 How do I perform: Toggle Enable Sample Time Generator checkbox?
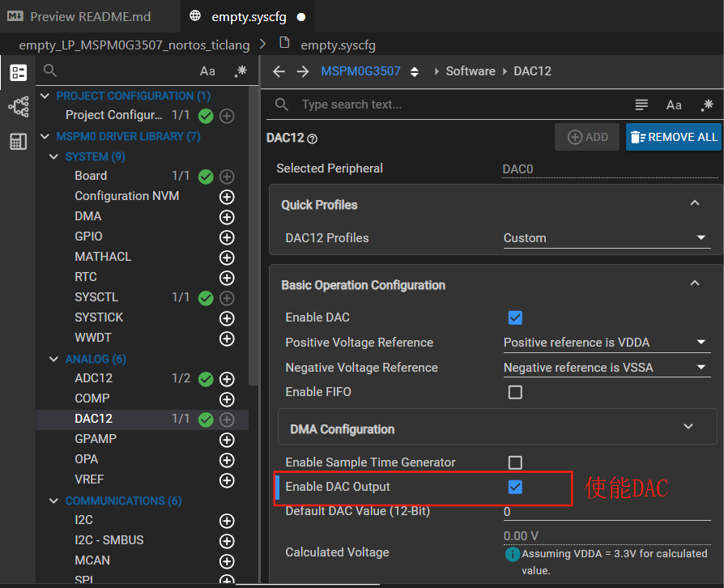click(515, 462)
